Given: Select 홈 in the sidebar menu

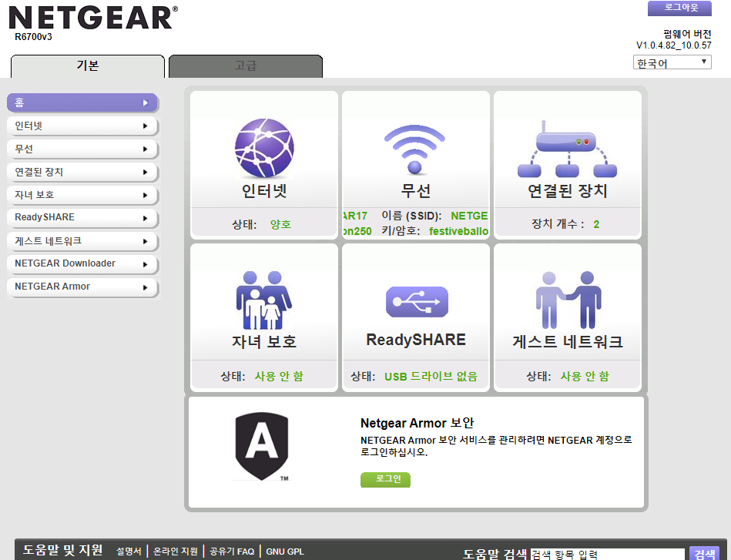Looking at the screenshot, I should pyautogui.click(x=82, y=102).
